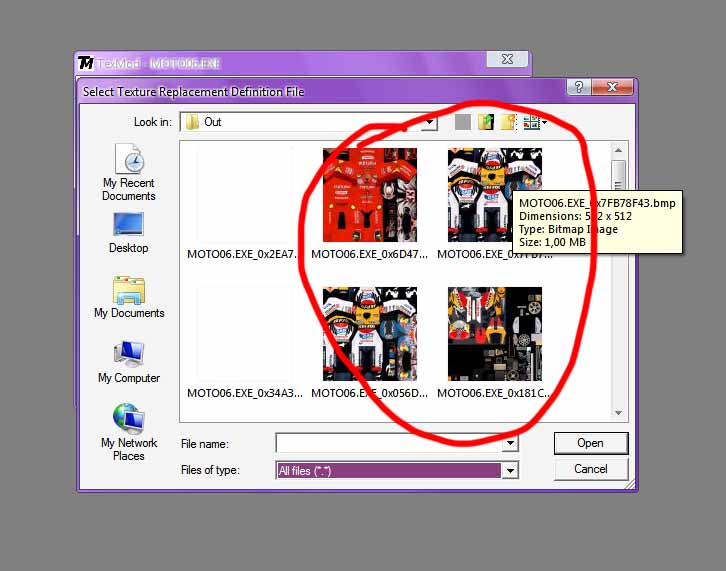Viewport: 726px width, 571px height.
Task: Click the TexMod TM logo icon
Action: coord(86,63)
